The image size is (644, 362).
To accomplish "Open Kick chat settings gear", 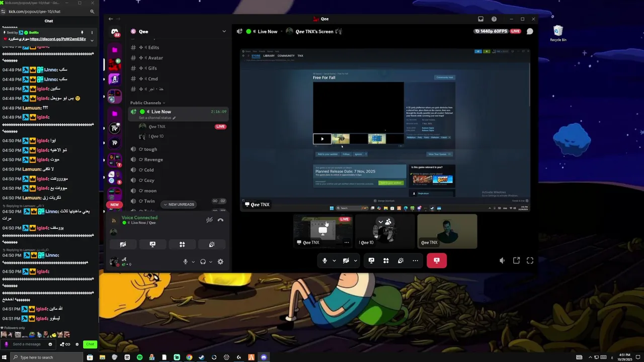I will (77, 344).
